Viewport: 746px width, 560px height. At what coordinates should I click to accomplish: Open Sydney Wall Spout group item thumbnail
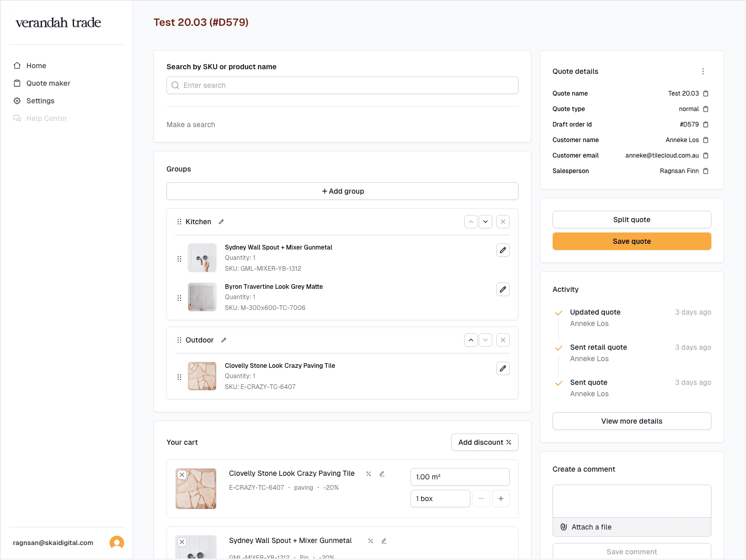(x=202, y=258)
